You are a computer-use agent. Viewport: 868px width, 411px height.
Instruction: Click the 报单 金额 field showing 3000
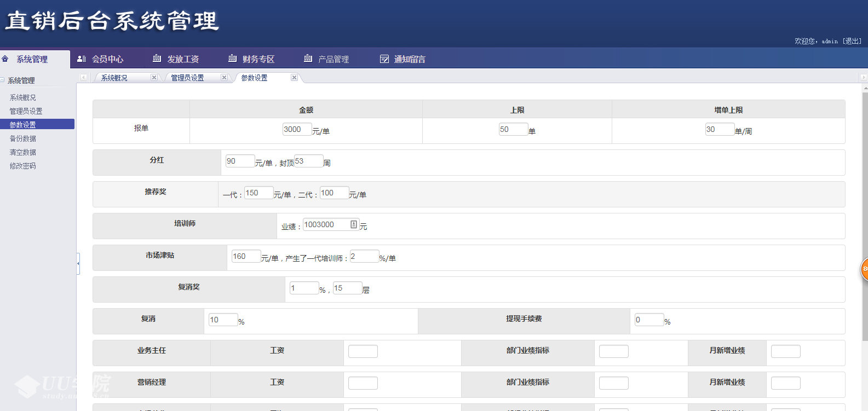pos(297,129)
